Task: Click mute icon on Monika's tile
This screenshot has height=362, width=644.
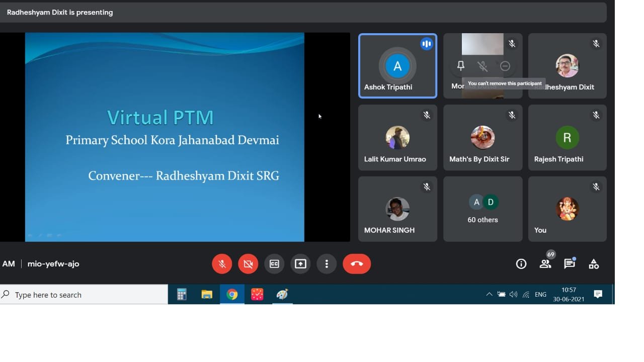Action: coord(482,66)
